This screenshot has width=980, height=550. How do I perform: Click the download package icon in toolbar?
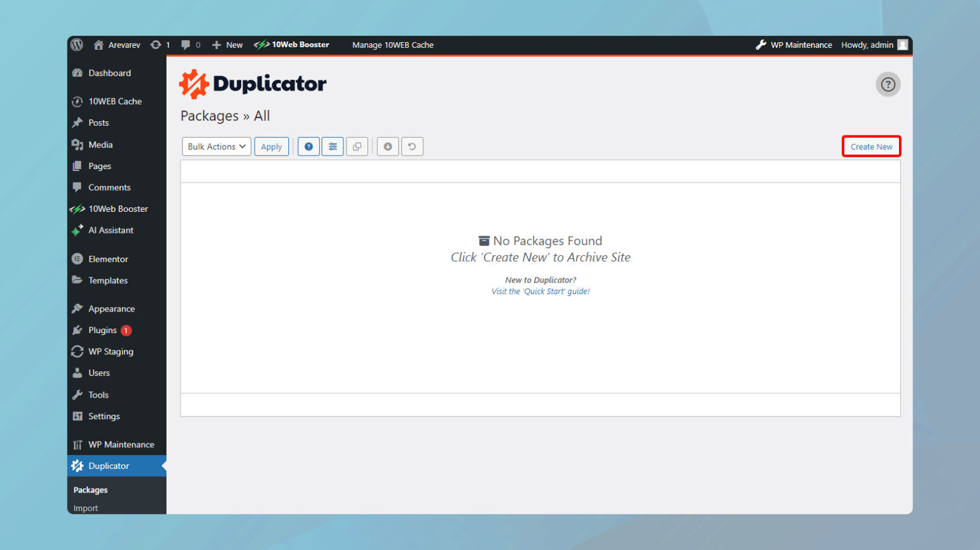pyautogui.click(x=387, y=146)
